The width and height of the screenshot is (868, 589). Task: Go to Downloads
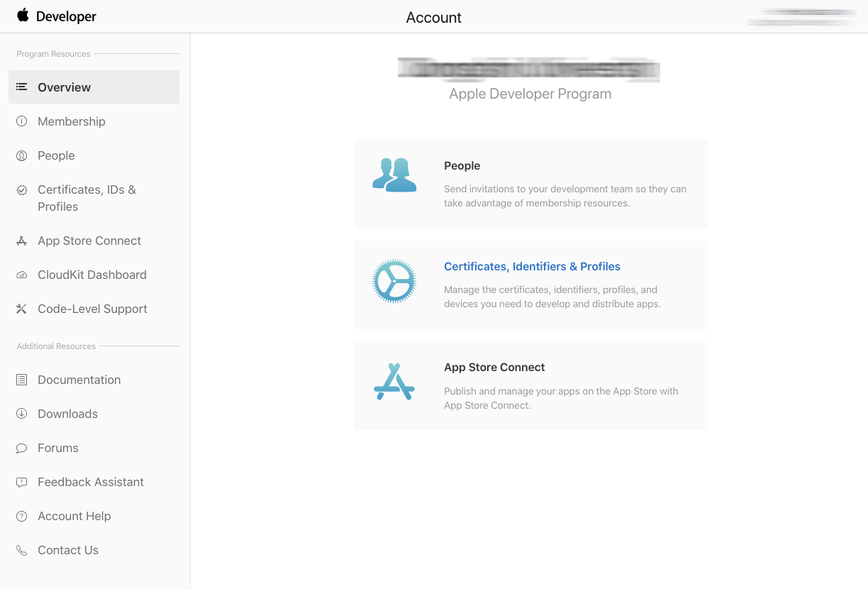[x=68, y=414]
